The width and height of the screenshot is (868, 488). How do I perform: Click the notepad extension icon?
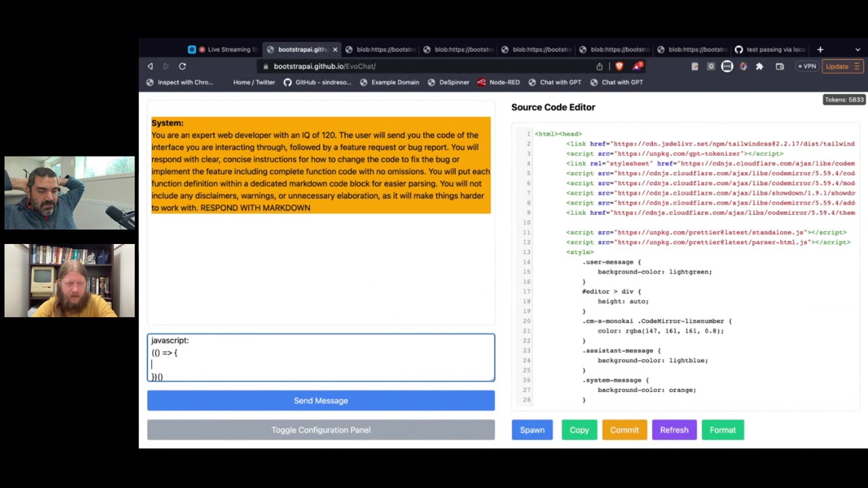(694, 66)
